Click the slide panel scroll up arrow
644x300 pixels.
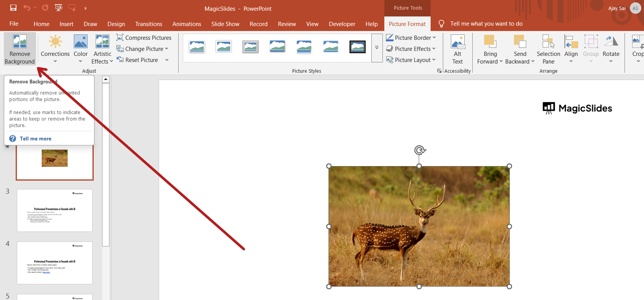[106, 80]
